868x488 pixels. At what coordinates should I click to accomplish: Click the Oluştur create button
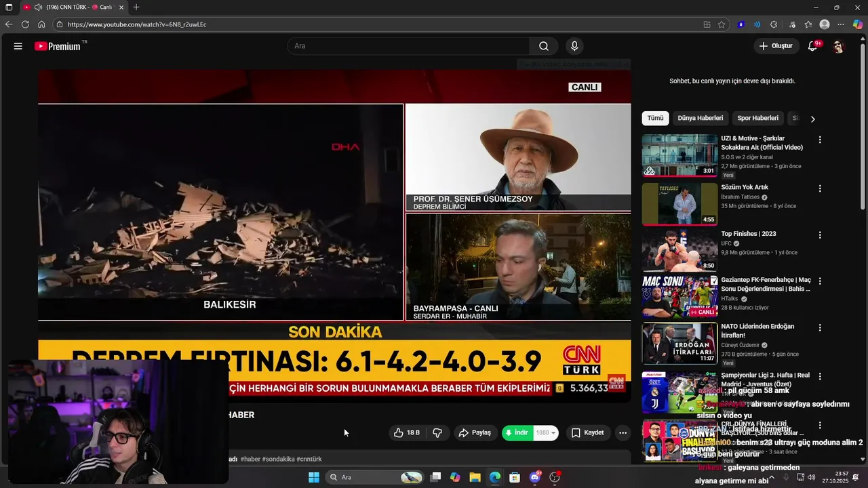pyautogui.click(x=776, y=46)
